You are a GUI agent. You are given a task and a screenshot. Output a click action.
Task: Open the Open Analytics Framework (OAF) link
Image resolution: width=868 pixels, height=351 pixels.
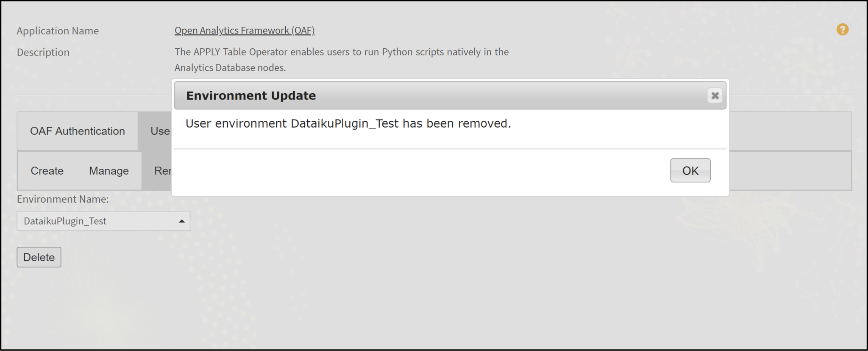(245, 31)
